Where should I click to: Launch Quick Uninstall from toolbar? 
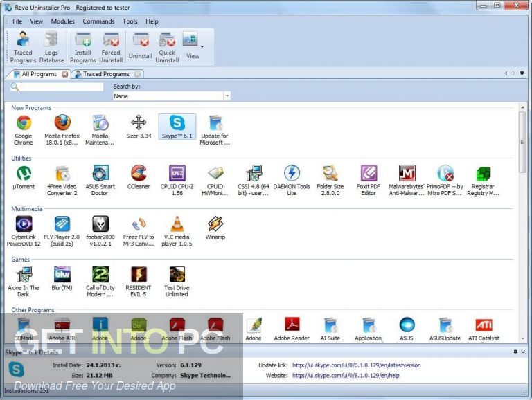(167, 47)
